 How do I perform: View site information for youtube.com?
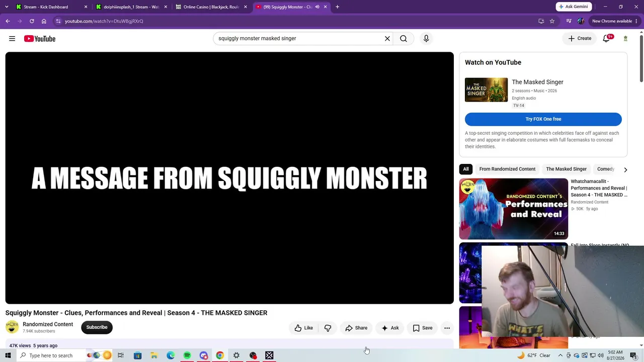click(x=58, y=21)
